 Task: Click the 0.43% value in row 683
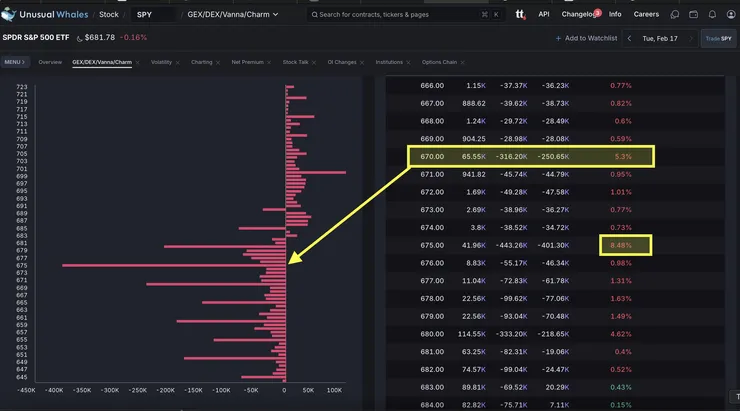pyautogui.click(x=621, y=387)
